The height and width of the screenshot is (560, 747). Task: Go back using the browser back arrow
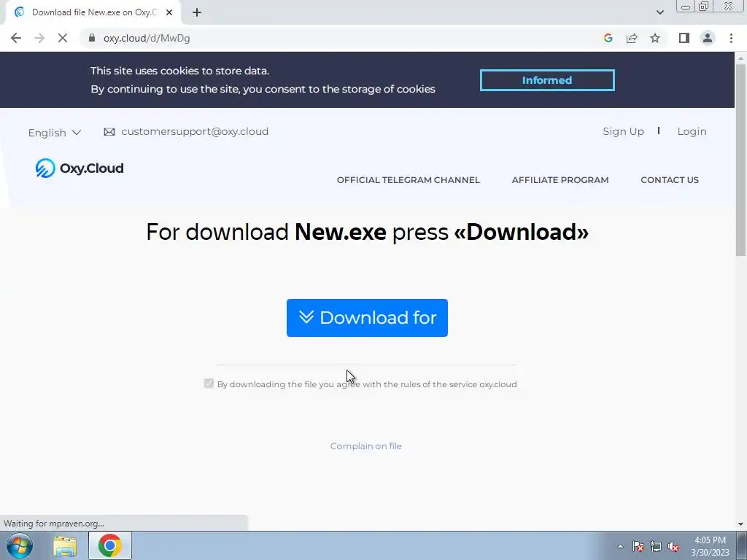[x=16, y=38]
